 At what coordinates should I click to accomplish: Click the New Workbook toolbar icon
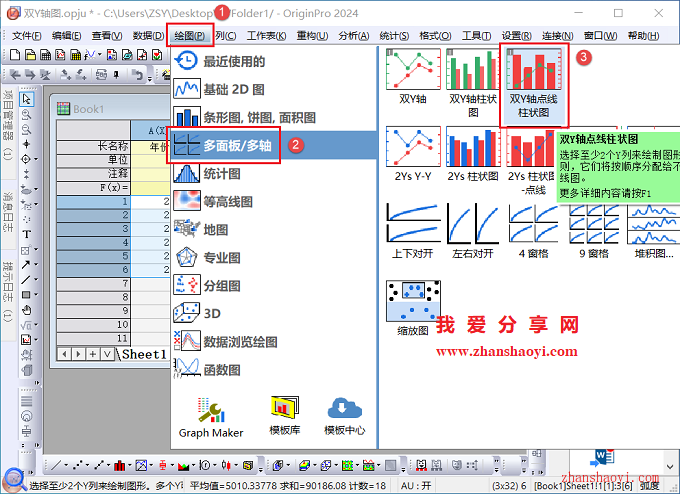tap(46, 55)
